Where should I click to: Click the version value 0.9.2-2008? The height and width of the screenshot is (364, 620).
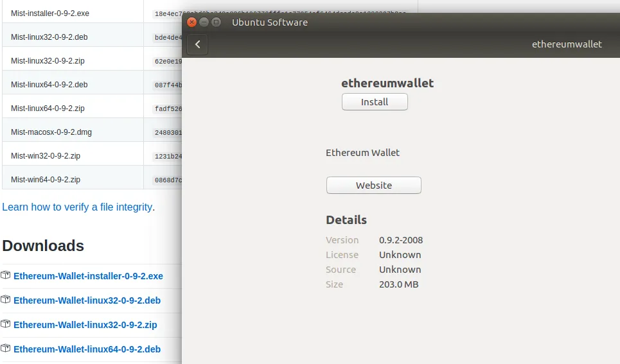click(x=401, y=240)
